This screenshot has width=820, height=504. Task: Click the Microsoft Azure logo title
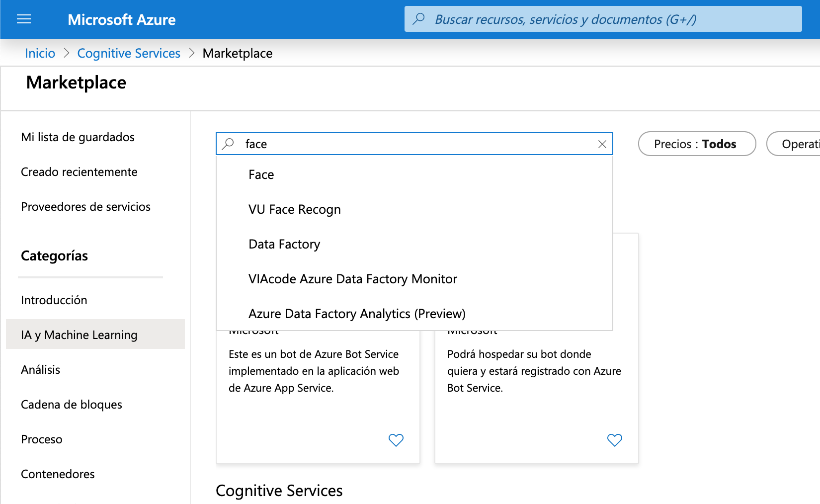122,19
